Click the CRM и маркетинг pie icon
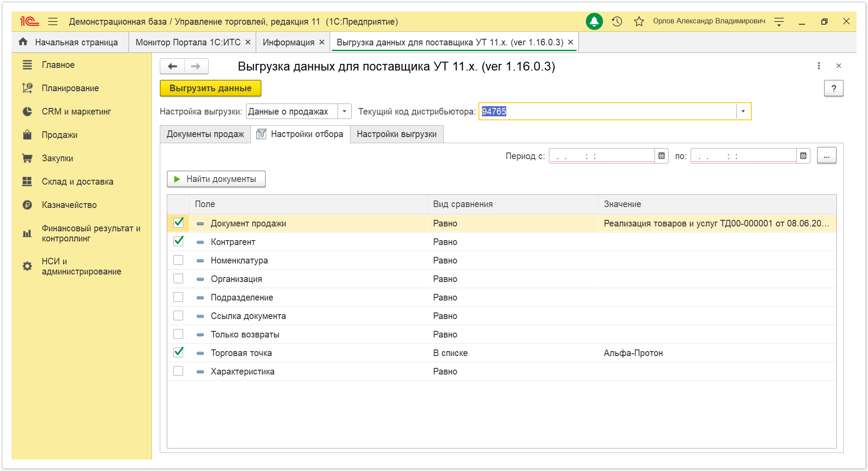The height and width of the screenshot is (471, 868). click(x=27, y=111)
